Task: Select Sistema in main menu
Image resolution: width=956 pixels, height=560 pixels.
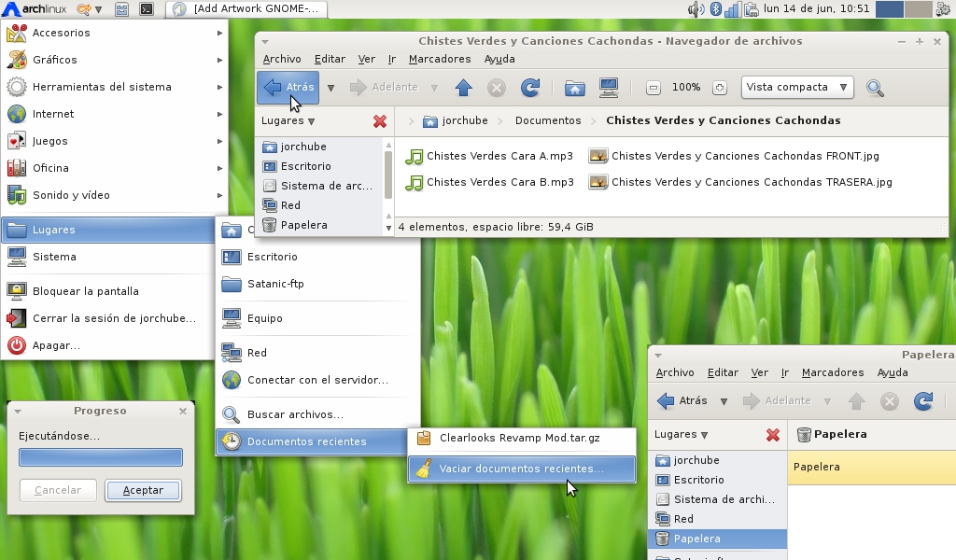Action: [x=108, y=258]
